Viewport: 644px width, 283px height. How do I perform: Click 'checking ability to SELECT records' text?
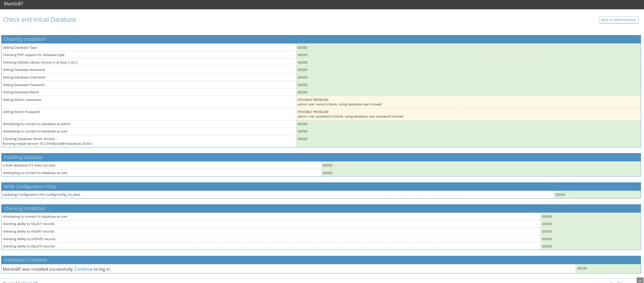click(29, 224)
